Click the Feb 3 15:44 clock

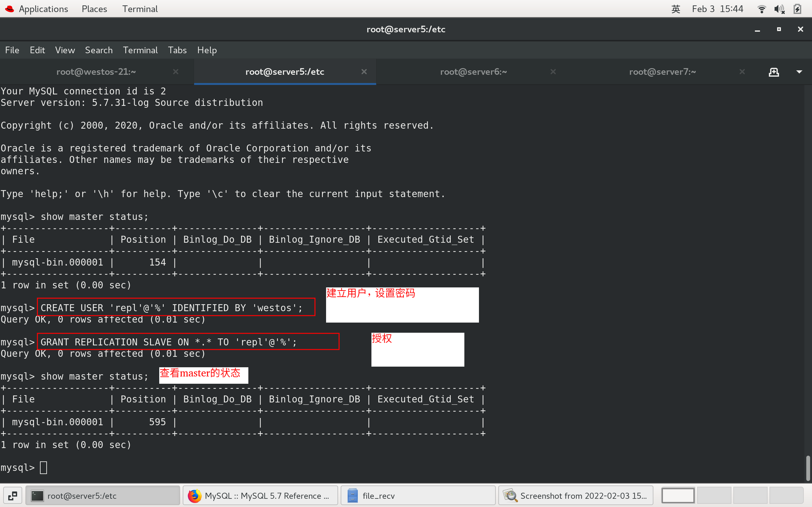[718, 9]
